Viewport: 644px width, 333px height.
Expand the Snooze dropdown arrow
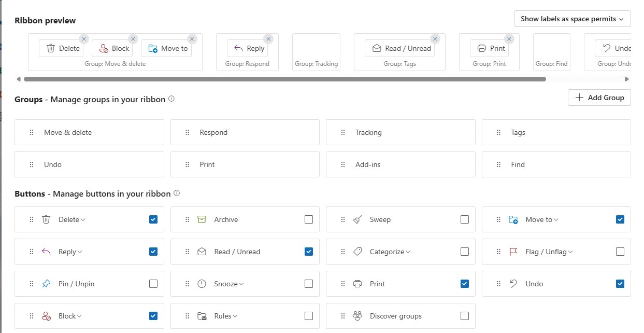coord(241,284)
